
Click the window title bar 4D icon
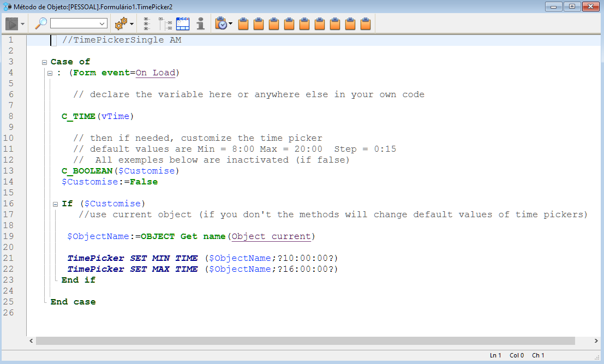tap(7, 7)
